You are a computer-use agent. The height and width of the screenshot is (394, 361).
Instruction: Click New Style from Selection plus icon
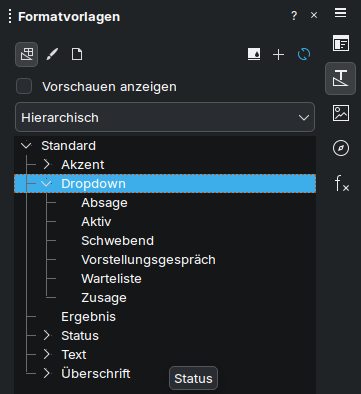tap(279, 54)
